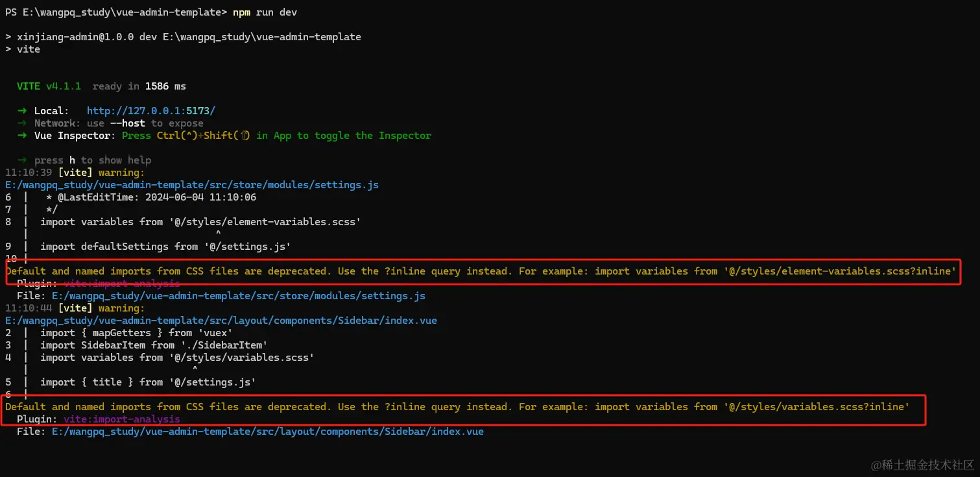Click line 9 importing defaultSettings
The width and height of the screenshot is (980, 477).
(x=148, y=247)
